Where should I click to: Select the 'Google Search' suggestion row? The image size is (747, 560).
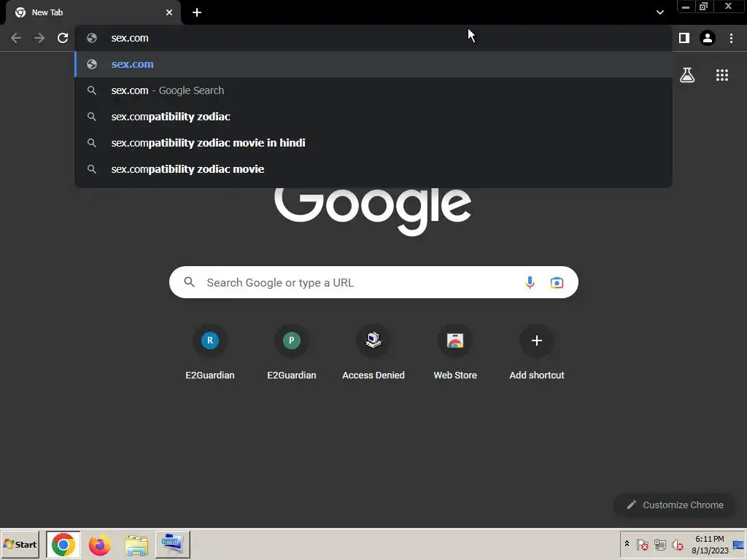[373, 90]
